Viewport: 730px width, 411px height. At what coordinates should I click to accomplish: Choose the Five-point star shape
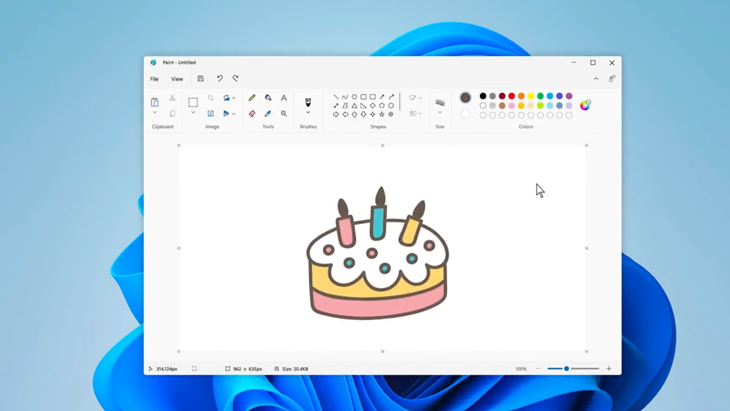(382, 115)
